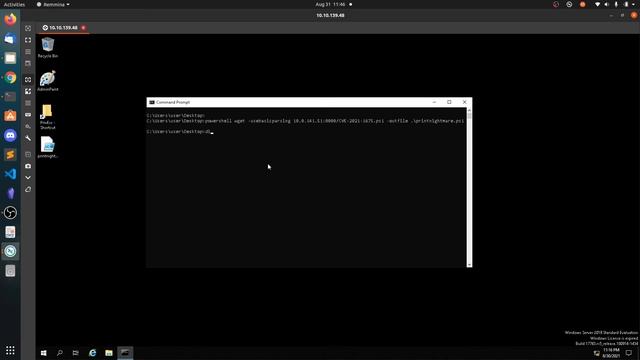This screenshot has height=360, width=640.
Task: Launch Firefox from Ubuntu dock
Action: (10, 19)
